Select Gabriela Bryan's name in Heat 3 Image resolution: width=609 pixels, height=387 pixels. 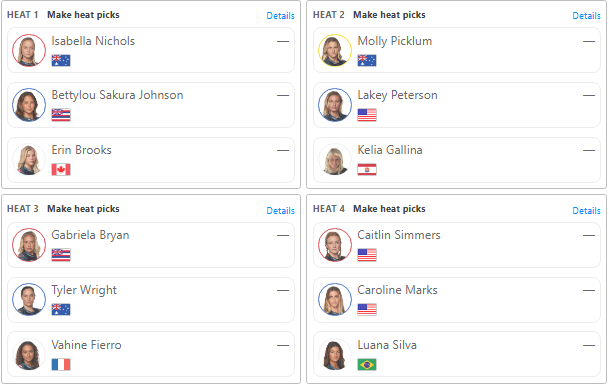tap(90, 235)
